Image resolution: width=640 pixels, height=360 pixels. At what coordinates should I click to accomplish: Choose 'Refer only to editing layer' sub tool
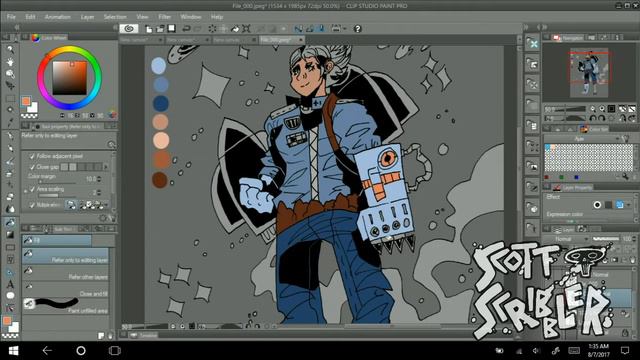(66, 256)
